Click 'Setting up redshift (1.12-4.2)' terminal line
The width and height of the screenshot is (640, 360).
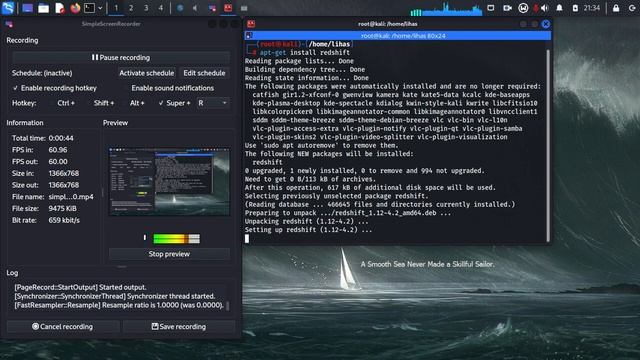point(308,230)
